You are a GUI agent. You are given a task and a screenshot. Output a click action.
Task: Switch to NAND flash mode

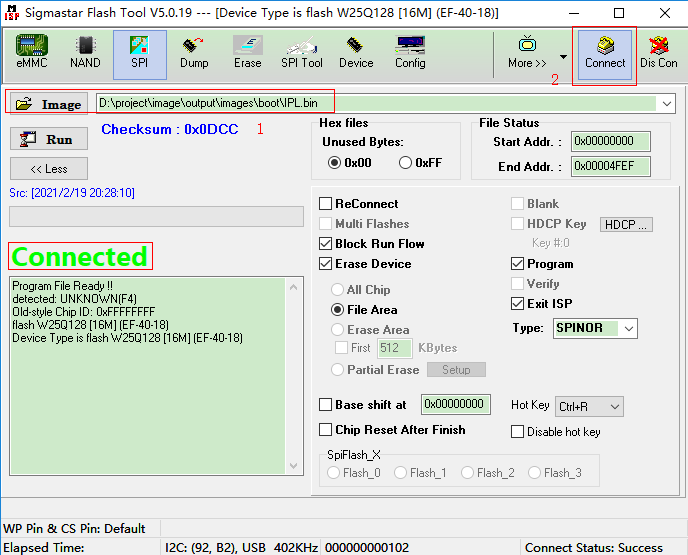pyautogui.click(x=85, y=52)
